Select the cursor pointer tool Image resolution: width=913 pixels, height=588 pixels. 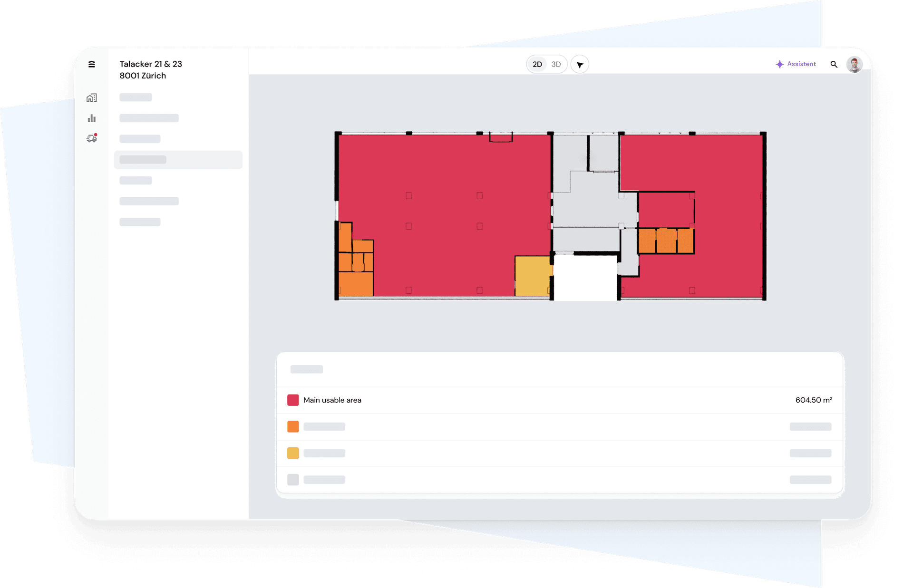(580, 65)
